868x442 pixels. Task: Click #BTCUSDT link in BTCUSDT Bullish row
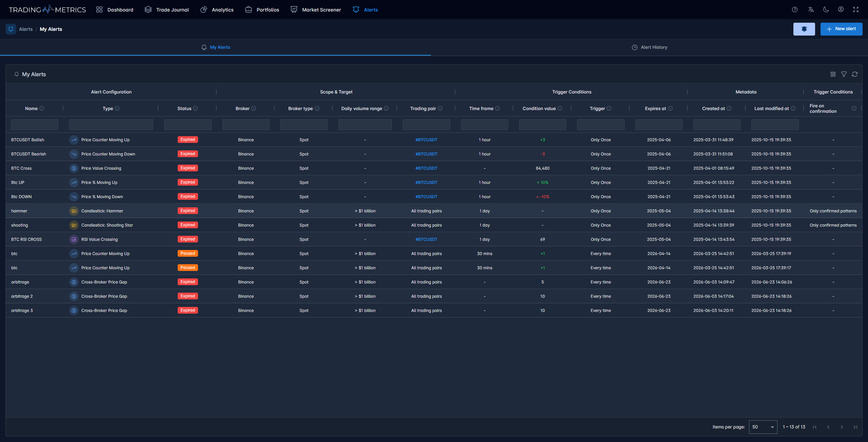pyautogui.click(x=426, y=140)
